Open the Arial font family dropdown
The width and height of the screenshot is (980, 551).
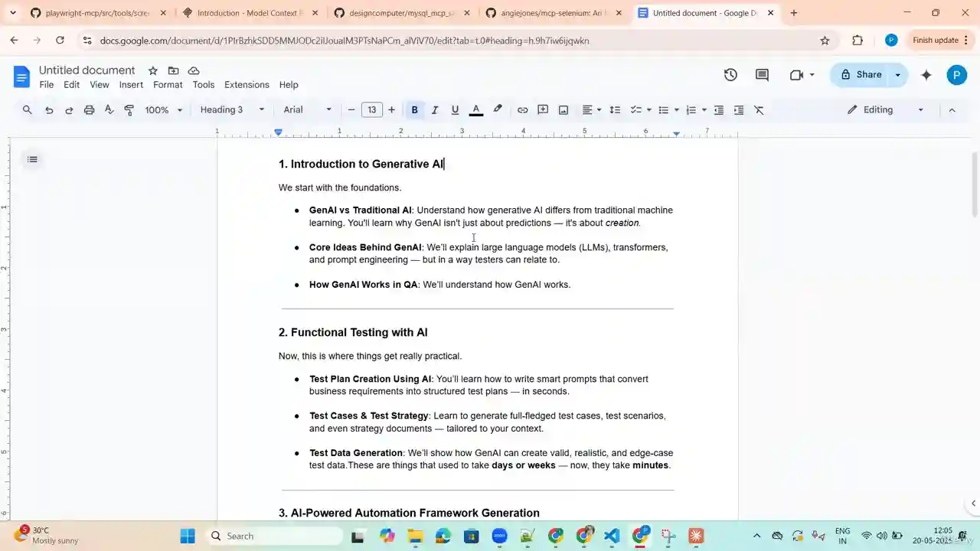[308, 110]
